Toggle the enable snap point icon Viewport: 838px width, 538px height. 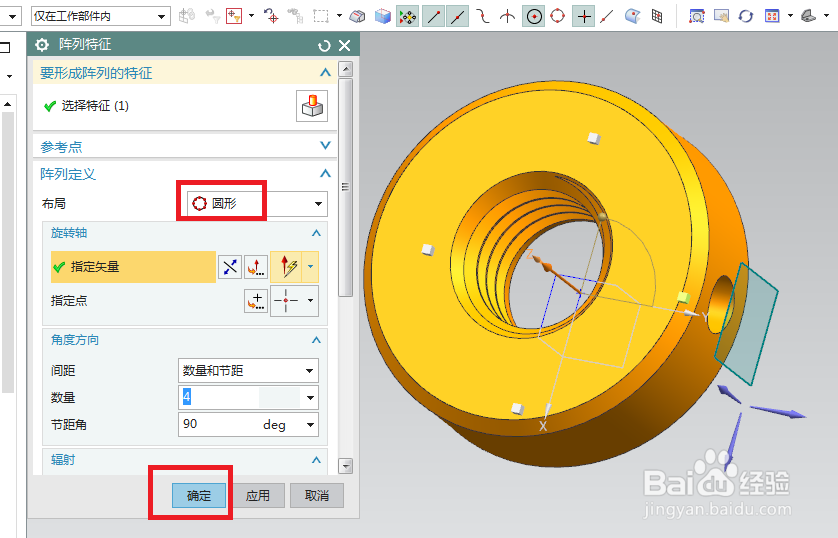coord(408,17)
